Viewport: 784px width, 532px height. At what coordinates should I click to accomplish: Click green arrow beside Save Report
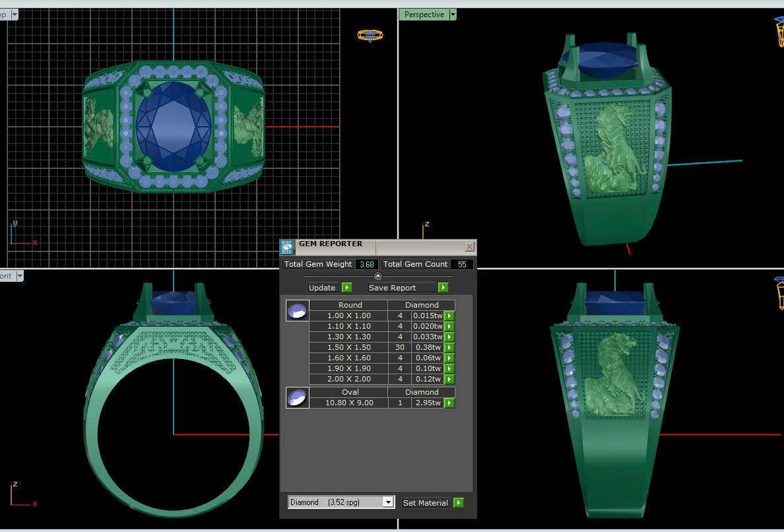tap(443, 288)
